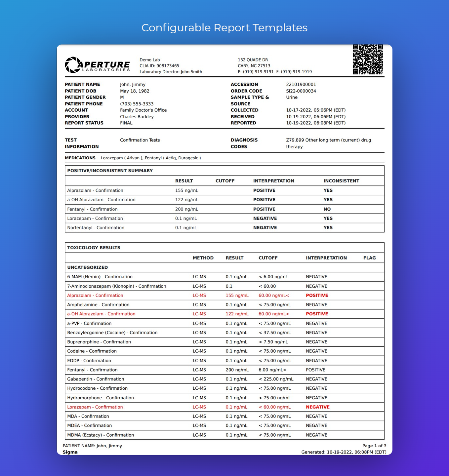This screenshot has height=476, width=449.
Task: Click the NO inconsistent value for Fentanyl
Action: click(x=327, y=209)
